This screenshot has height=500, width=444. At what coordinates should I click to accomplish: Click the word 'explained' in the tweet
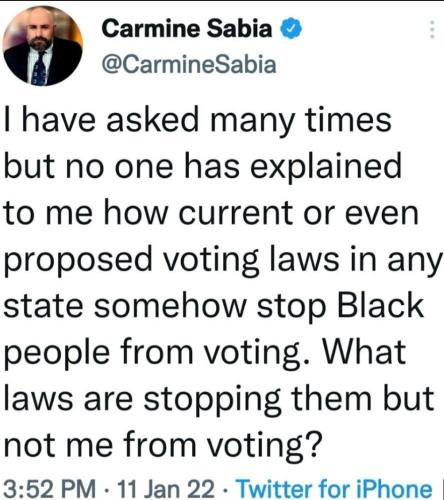point(326,167)
